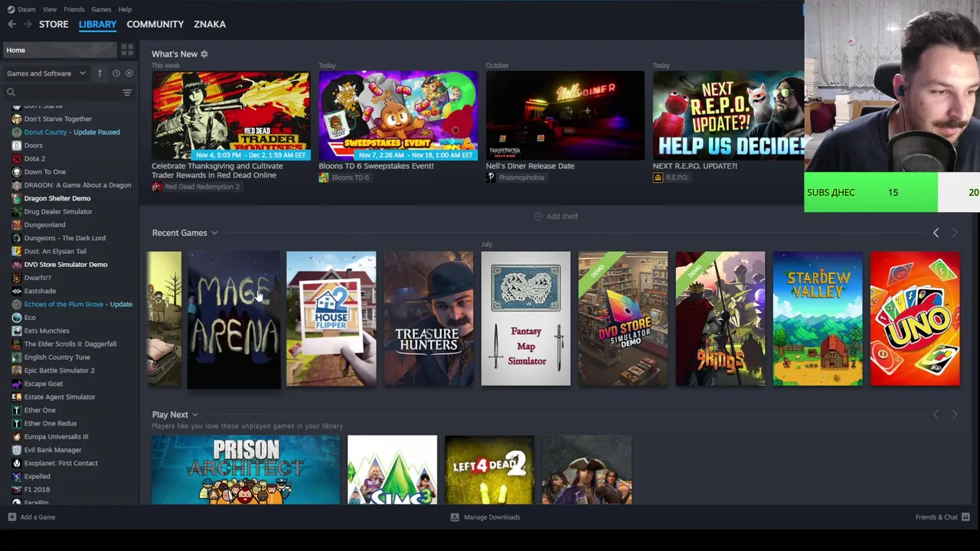Select Down To One in list

pos(44,172)
